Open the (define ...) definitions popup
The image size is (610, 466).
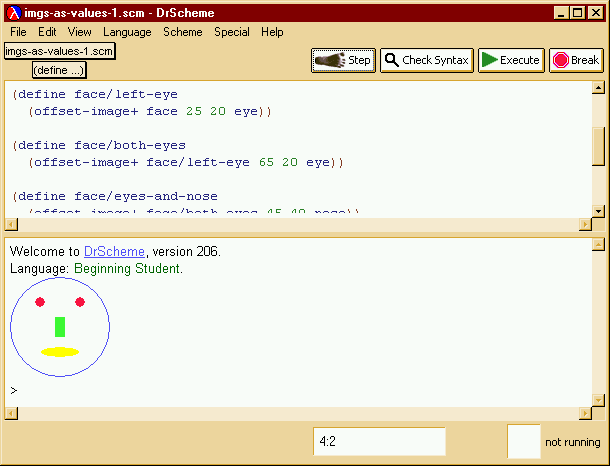pos(59,70)
